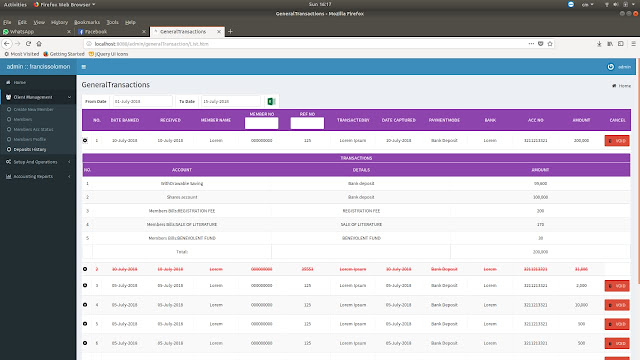Toggle the sidebar hamburger menu icon
This screenshot has height=360, width=640.
pos(84,67)
